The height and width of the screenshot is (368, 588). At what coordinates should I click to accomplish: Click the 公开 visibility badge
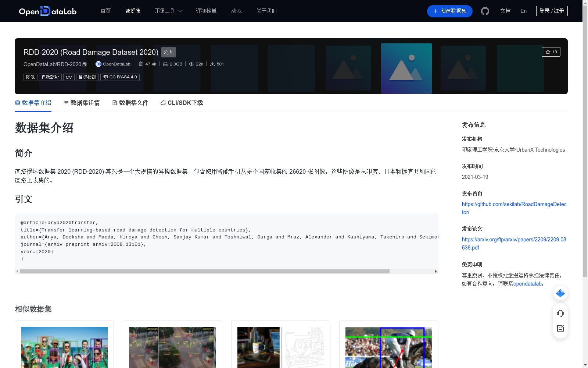click(x=169, y=52)
